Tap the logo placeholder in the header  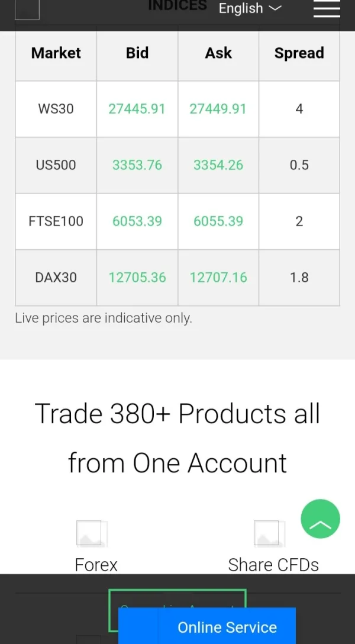tap(27, 9)
